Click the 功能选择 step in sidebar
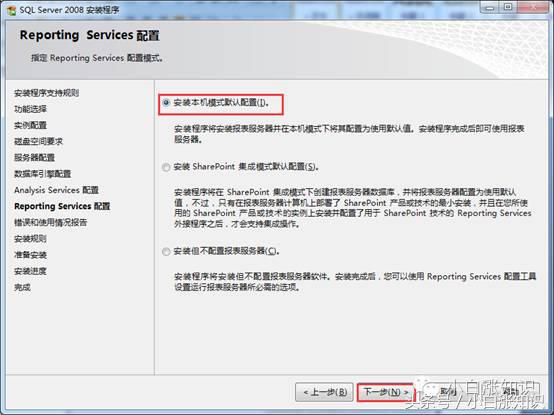This screenshot has height=415, width=554. (x=30, y=109)
